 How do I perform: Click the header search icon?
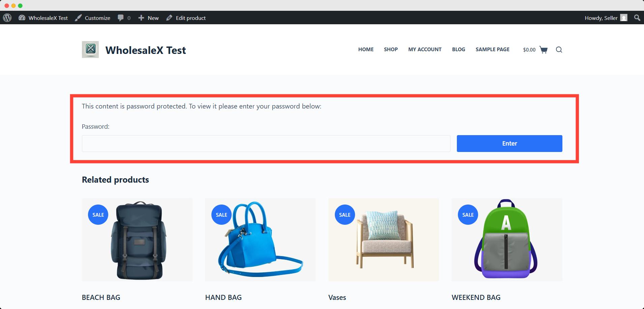coord(559,50)
